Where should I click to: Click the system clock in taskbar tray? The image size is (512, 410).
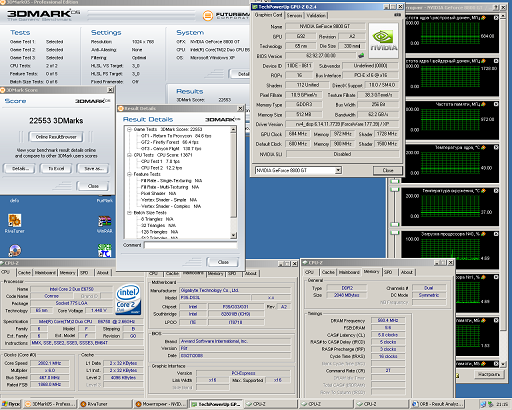point(502,404)
